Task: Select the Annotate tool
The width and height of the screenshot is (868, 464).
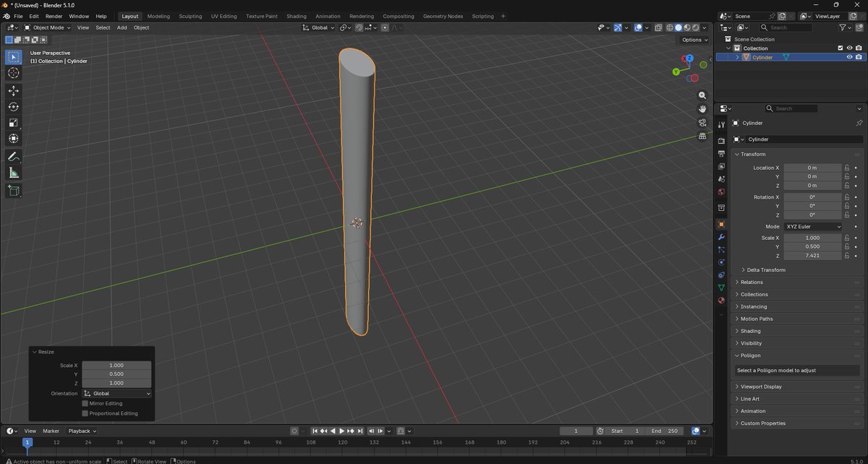Action: [14, 156]
